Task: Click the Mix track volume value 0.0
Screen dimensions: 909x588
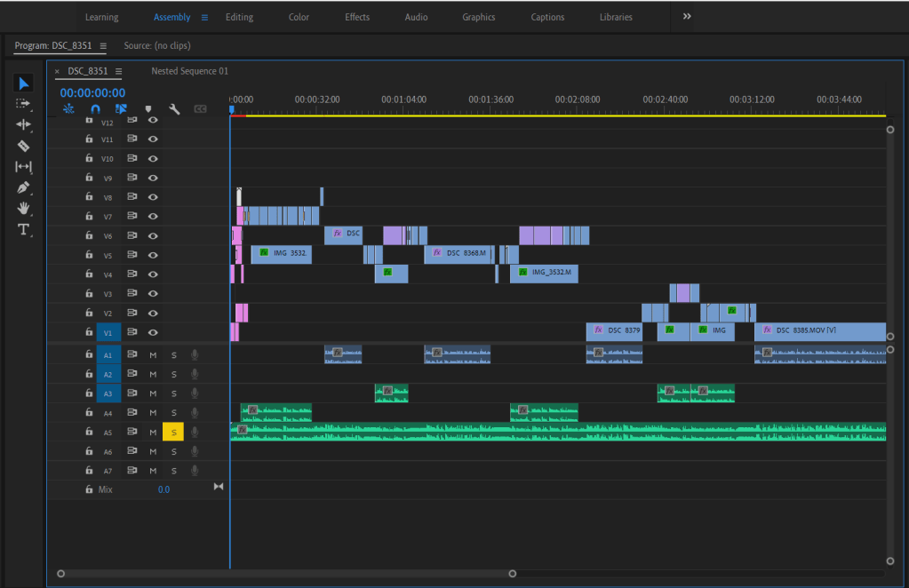Action: pos(163,489)
